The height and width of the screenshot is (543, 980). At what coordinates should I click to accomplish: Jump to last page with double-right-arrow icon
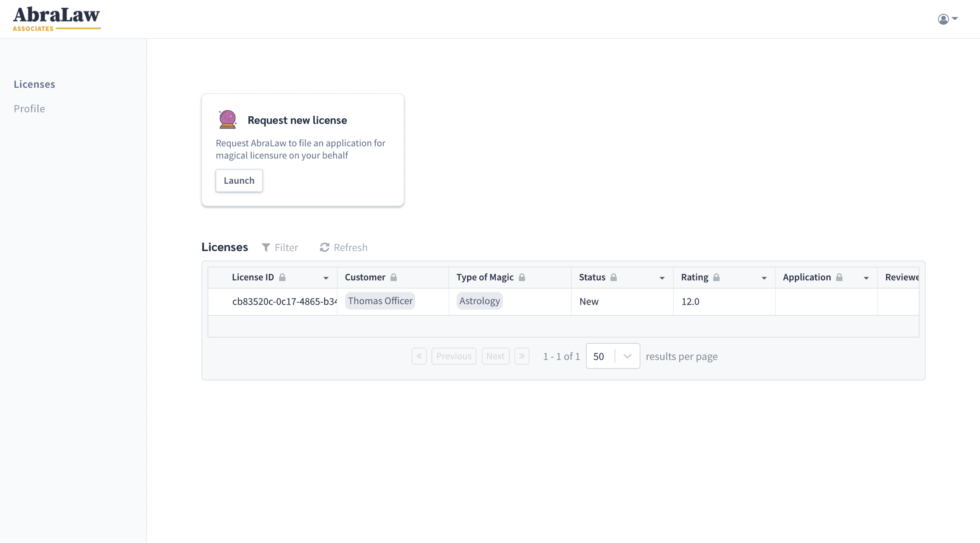pos(522,356)
